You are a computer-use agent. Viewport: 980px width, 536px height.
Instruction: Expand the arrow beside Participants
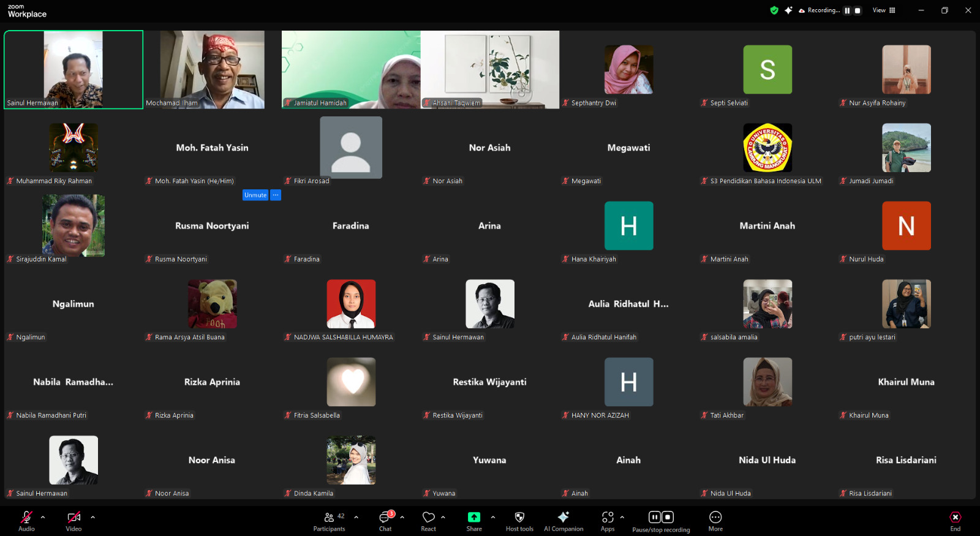pos(356,517)
